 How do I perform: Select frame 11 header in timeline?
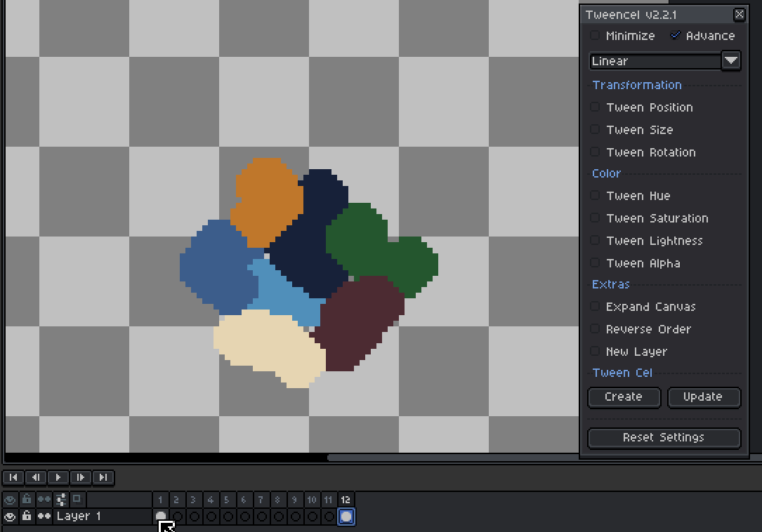click(329, 500)
